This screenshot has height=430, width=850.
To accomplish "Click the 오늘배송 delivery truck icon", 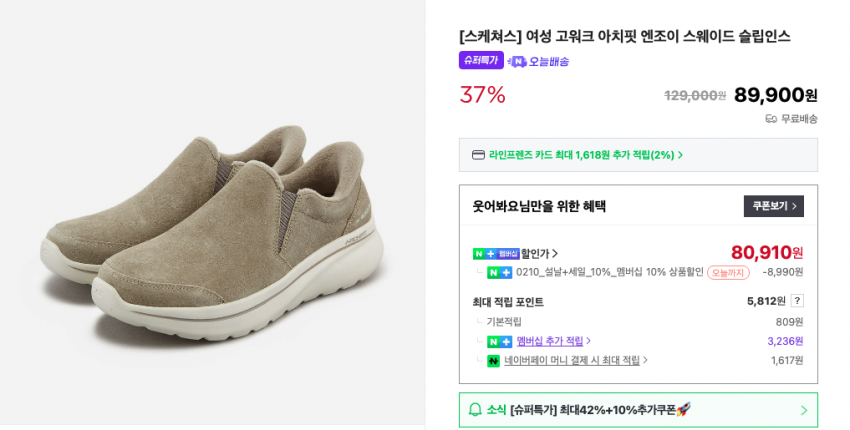I will coord(517,62).
